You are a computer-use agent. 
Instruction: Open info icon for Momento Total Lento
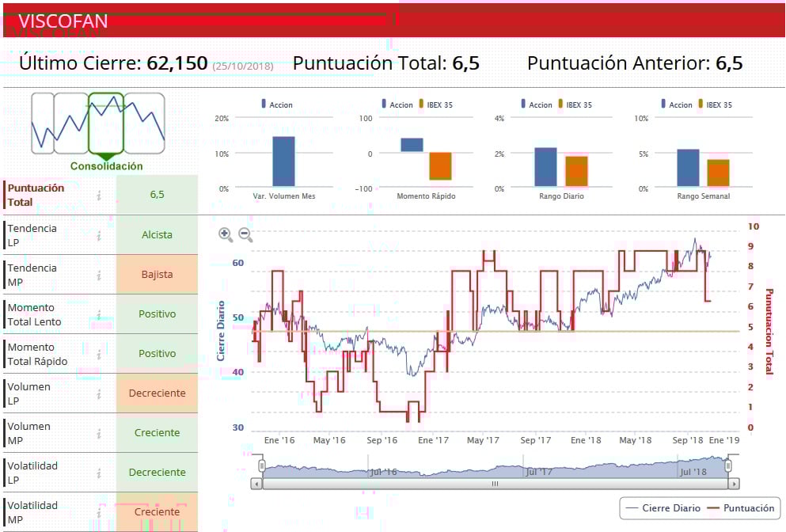click(x=99, y=315)
